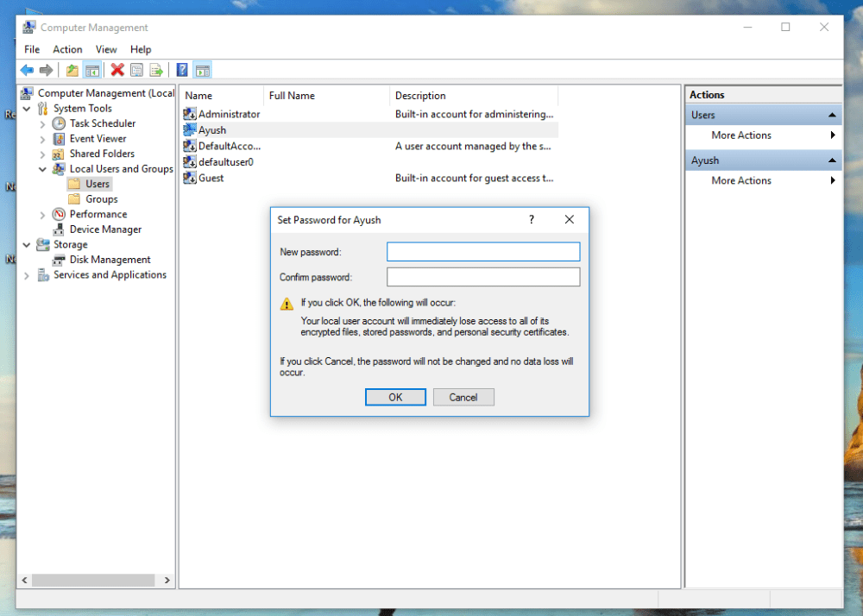The image size is (863, 616).
Task: Toggle Show/Hide Action Pane icon
Action: [x=202, y=70]
